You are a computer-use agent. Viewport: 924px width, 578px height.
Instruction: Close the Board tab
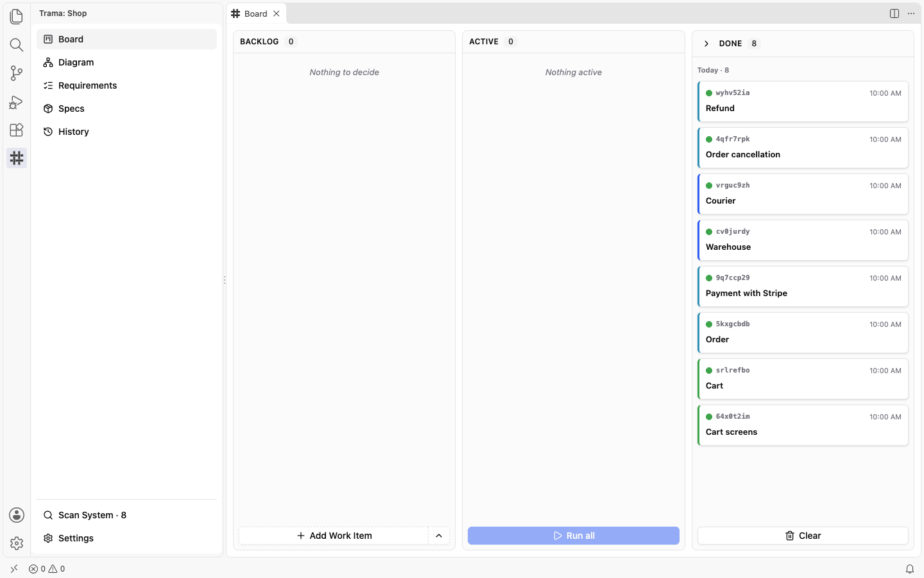pyautogui.click(x=277, y=13)
